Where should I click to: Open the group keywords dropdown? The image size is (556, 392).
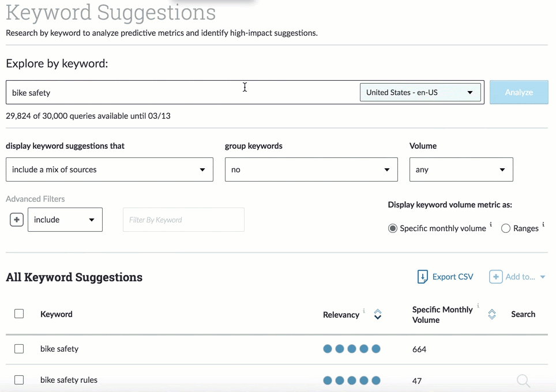(x=311, y=169)
